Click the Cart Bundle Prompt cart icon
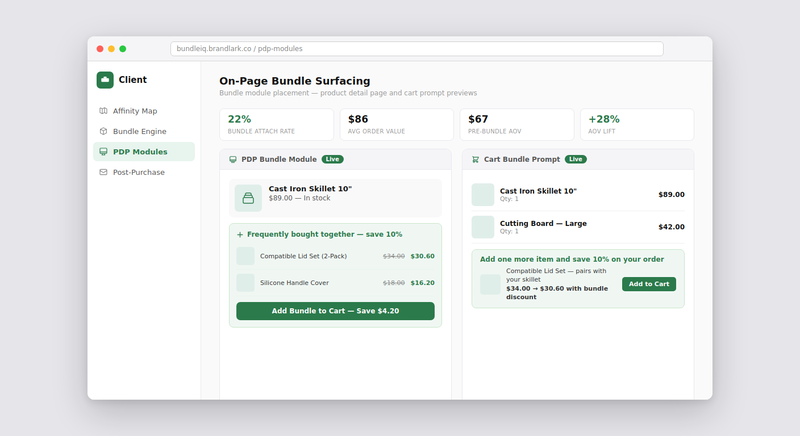This screenshot has height=436, width=800. pyautogui.click(x=476, y=159)
